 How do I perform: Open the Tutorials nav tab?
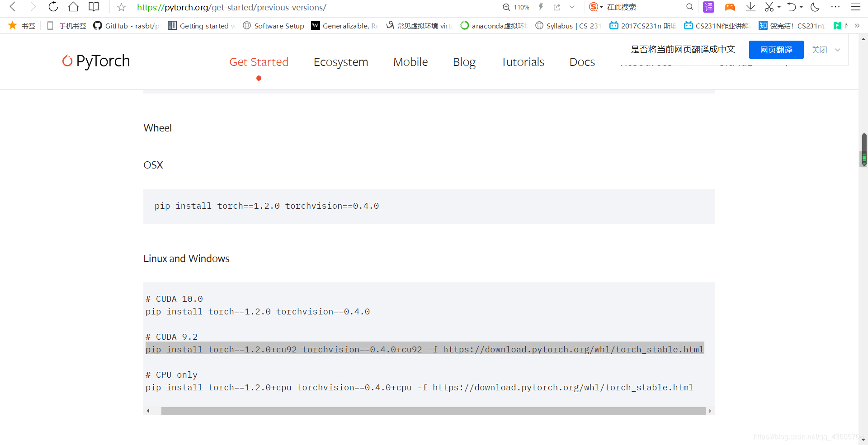[x=522, y=62]
